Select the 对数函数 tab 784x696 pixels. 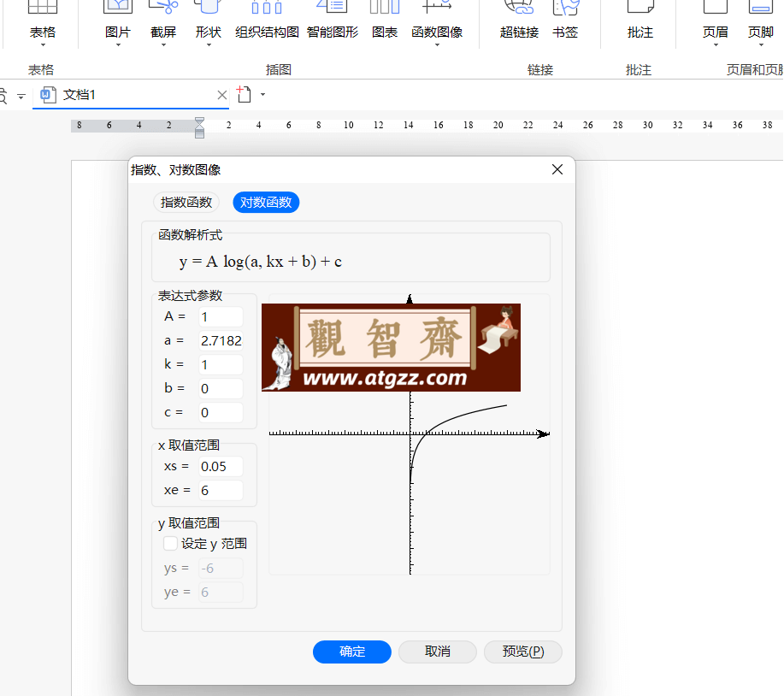point(266,203)
